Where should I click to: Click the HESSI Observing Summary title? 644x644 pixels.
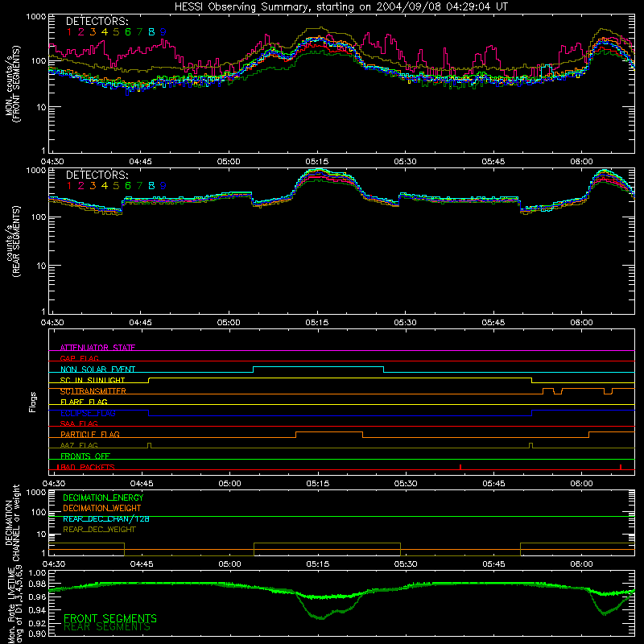[341, 7]
